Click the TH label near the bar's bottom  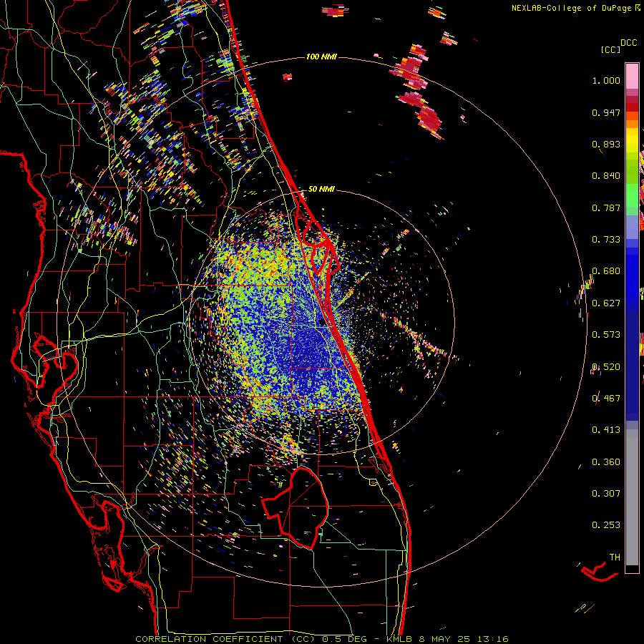[x=615, y=557]
